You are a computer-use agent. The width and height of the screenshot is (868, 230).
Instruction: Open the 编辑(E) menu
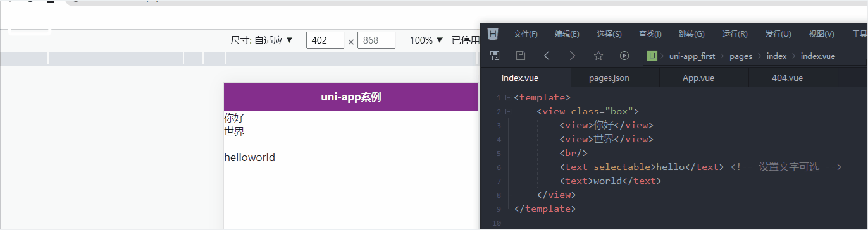pyautogui.click(x=567, y=34)
